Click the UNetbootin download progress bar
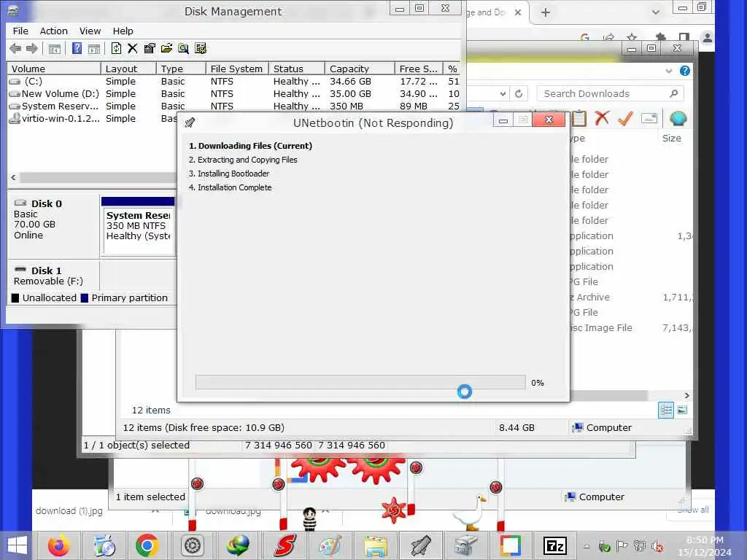The width and height of the screenshot is (747, 560). [360, 382]
